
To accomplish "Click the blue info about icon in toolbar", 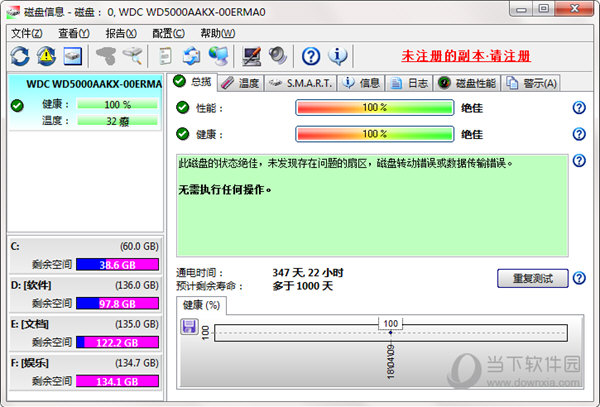I will click(338, 55).
